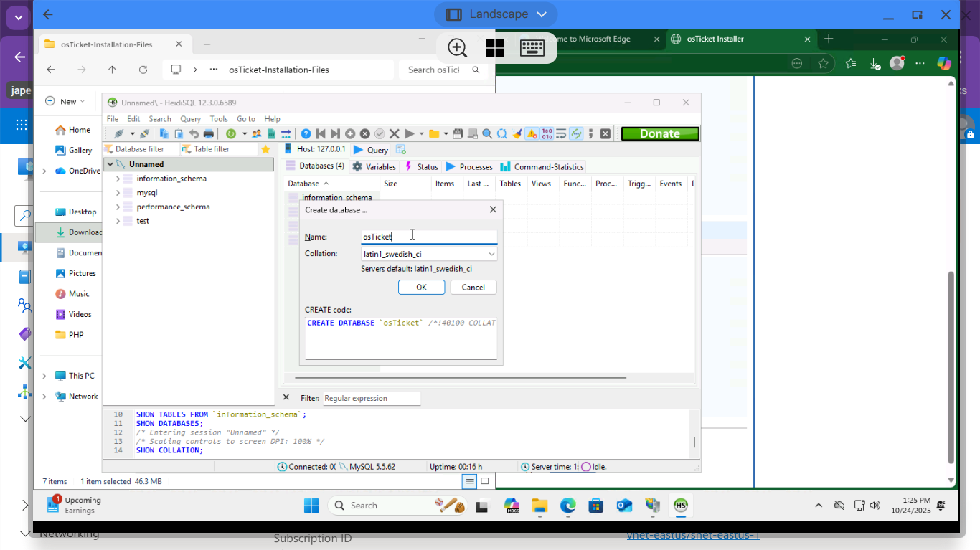Select the osTicket Installer tab in Edge

click(x=742, y=39)
